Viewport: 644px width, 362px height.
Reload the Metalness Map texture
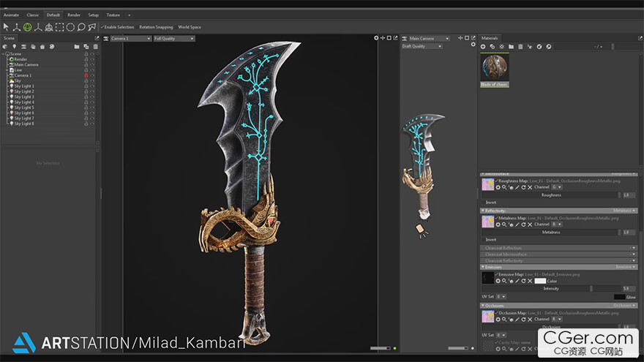point(524,225)
